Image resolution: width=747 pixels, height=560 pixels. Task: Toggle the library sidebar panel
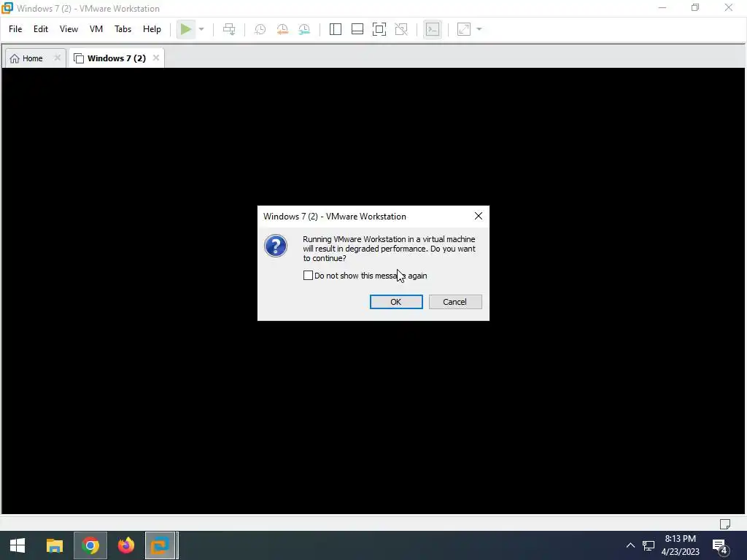tap(336, 29)
